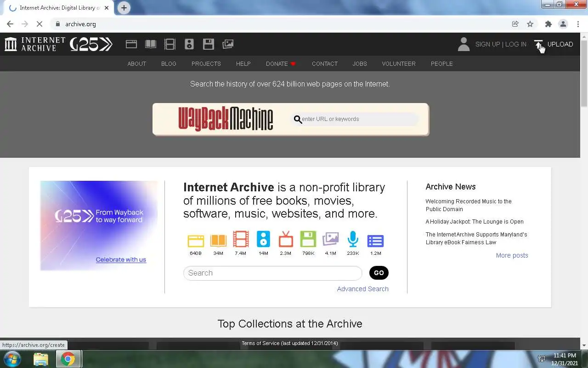
Task: Open the CONTACT menu item
Action: click(325, 63)
